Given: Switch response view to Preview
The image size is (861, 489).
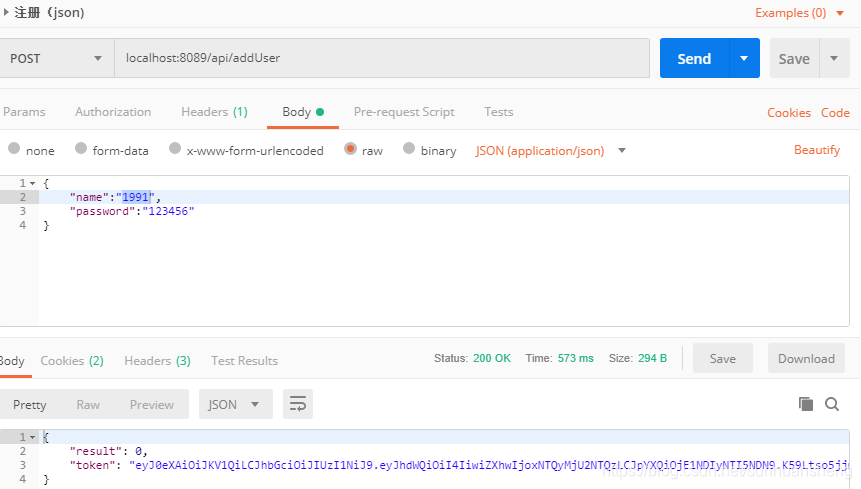Looking at the screenshot, I should (152, 404).
